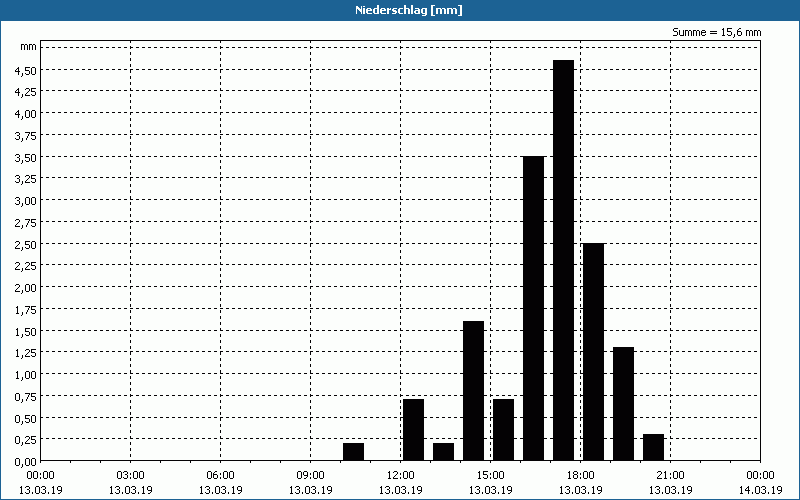Click the 3,00 y-axis label

26,201
